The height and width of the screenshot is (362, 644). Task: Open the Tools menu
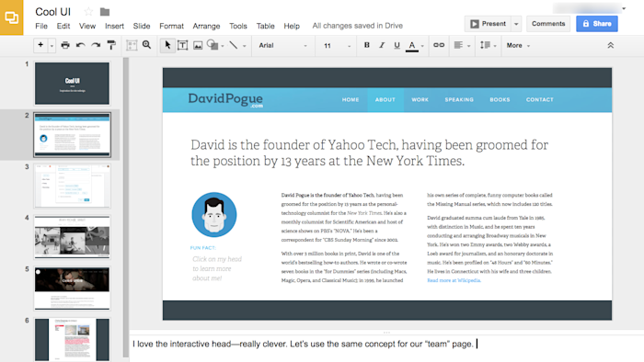pos(238,26)
